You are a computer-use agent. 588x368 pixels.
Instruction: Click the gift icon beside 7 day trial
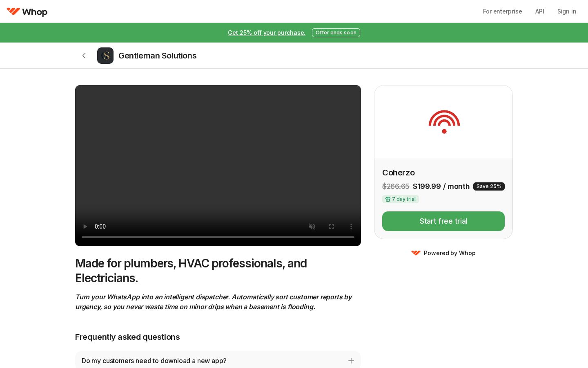point(388,199)
